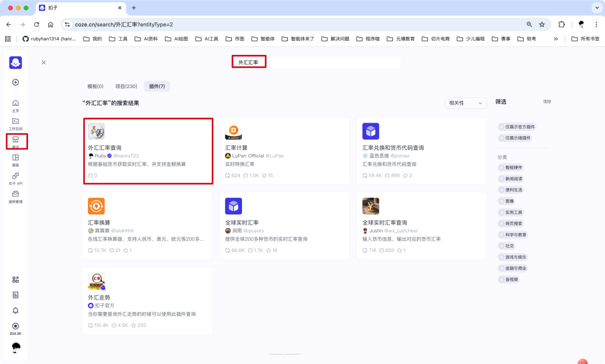605x364 pixels.
Task: Switch to the 插件(7) tab
Action: pos(157,86)
